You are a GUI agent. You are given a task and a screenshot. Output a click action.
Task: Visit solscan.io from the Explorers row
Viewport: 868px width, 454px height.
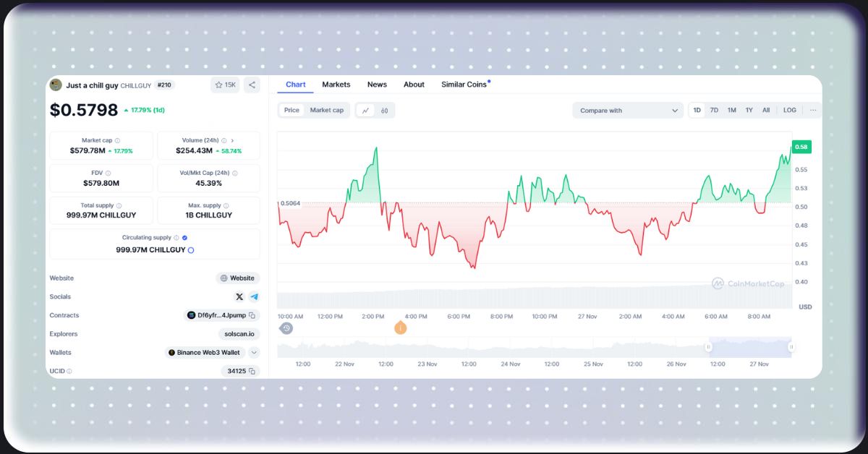[239, 334]
